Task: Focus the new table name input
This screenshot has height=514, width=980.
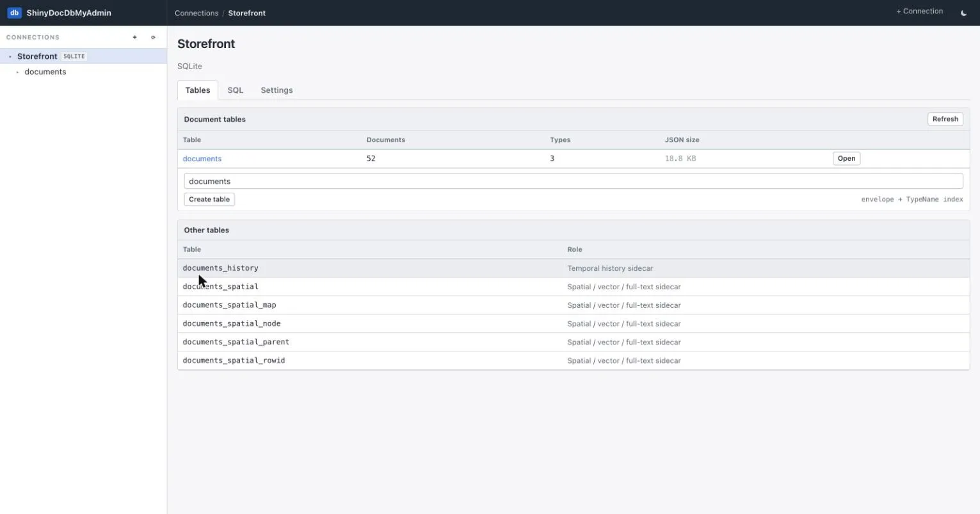Action: pos(573,181)
